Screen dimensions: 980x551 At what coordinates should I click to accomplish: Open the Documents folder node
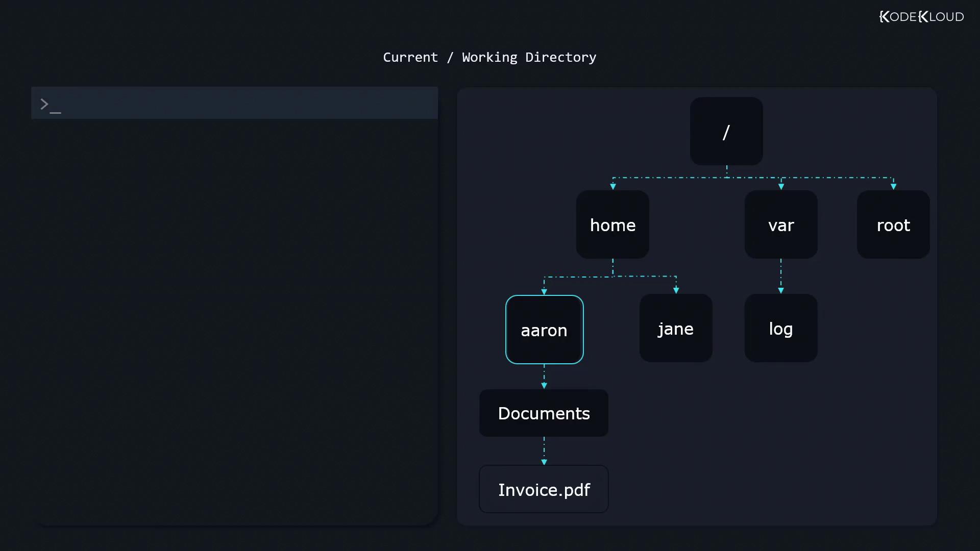544,413
